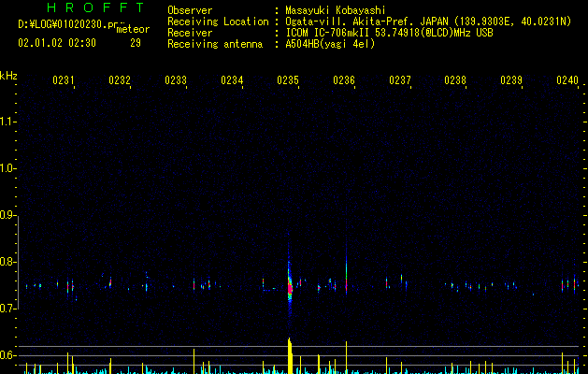
Task: Click time marker 0238
Action: coord(455,80)
